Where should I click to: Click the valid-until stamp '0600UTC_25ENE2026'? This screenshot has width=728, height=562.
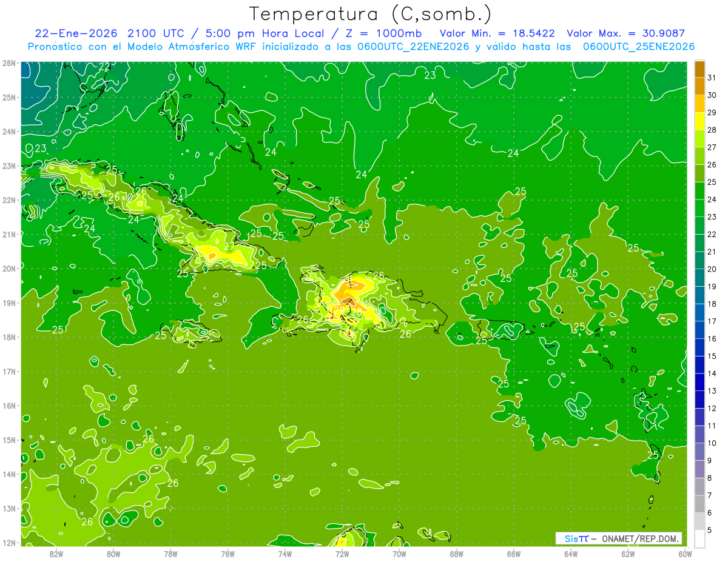638,46
